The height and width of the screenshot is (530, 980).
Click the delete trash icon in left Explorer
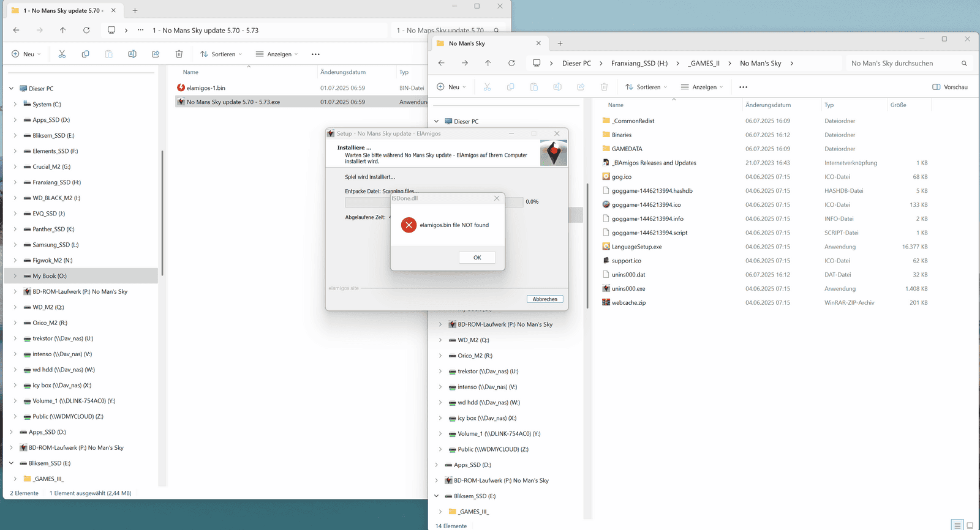click(179, 54)
